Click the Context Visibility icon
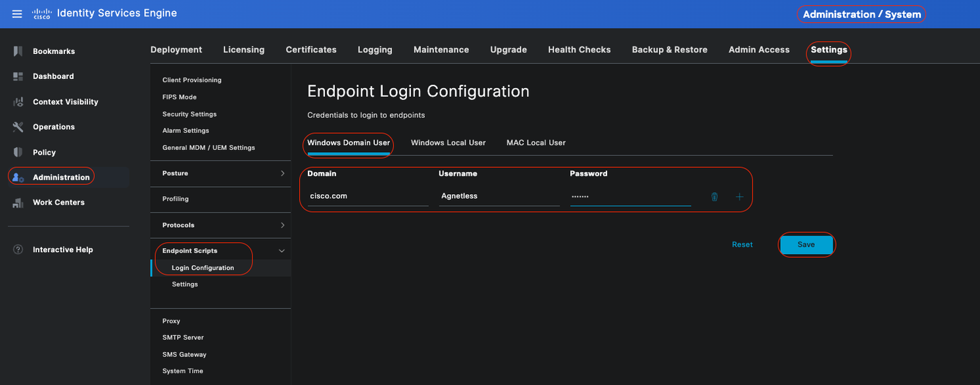Viewport: 980px width, 385px height. (x=18, y=102)
